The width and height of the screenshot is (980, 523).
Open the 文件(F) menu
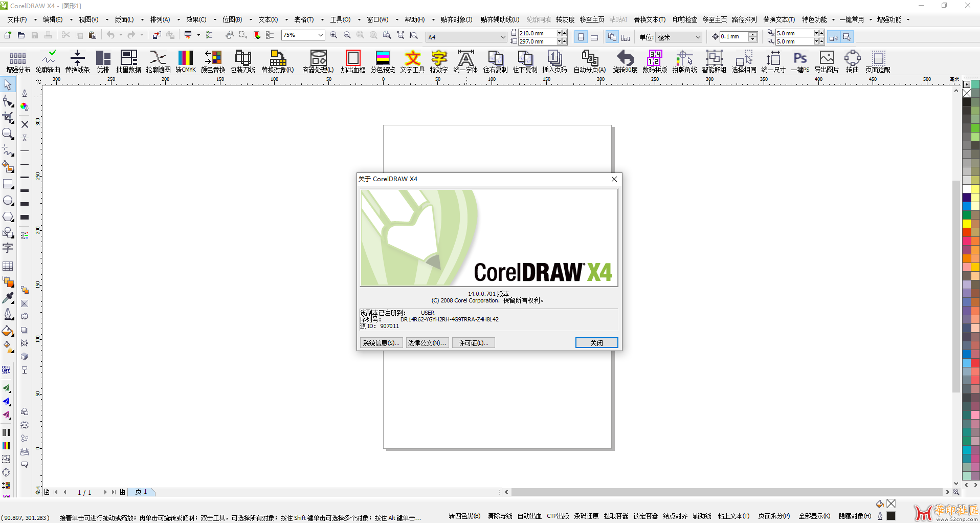(17, 19)
